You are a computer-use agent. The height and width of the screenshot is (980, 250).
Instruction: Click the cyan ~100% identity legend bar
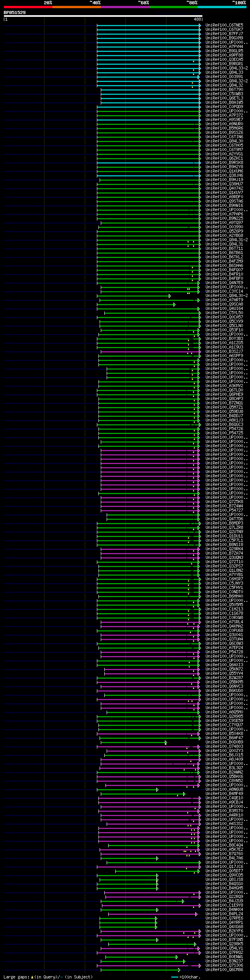pos(221,7)
